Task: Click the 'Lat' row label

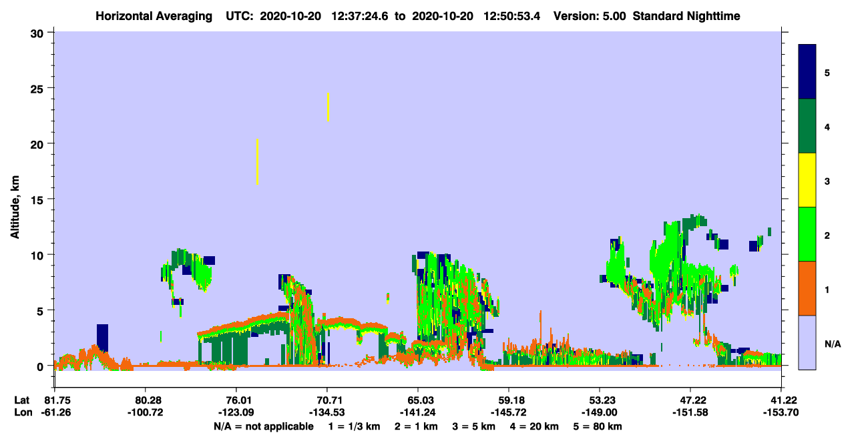Action: coord(21,400)
